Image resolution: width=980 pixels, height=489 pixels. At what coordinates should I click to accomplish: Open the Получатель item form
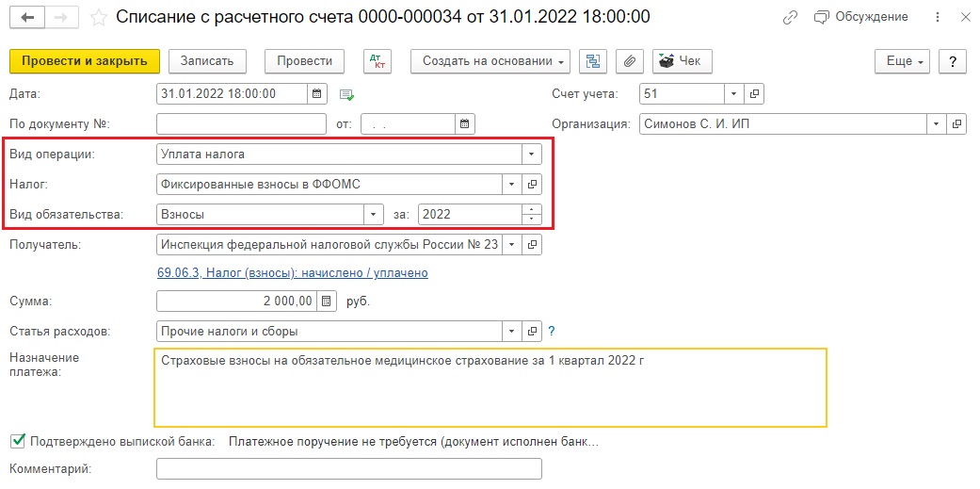click(533, 245)
